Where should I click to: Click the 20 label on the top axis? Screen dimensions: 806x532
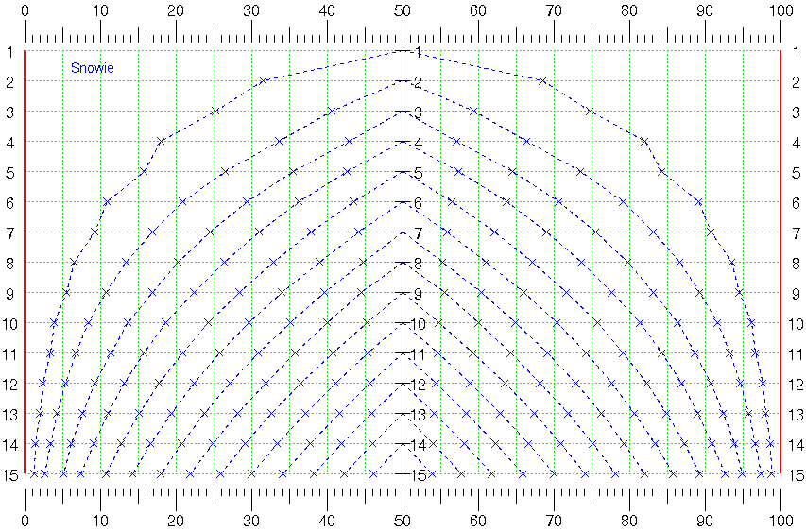tap(176, 10)
